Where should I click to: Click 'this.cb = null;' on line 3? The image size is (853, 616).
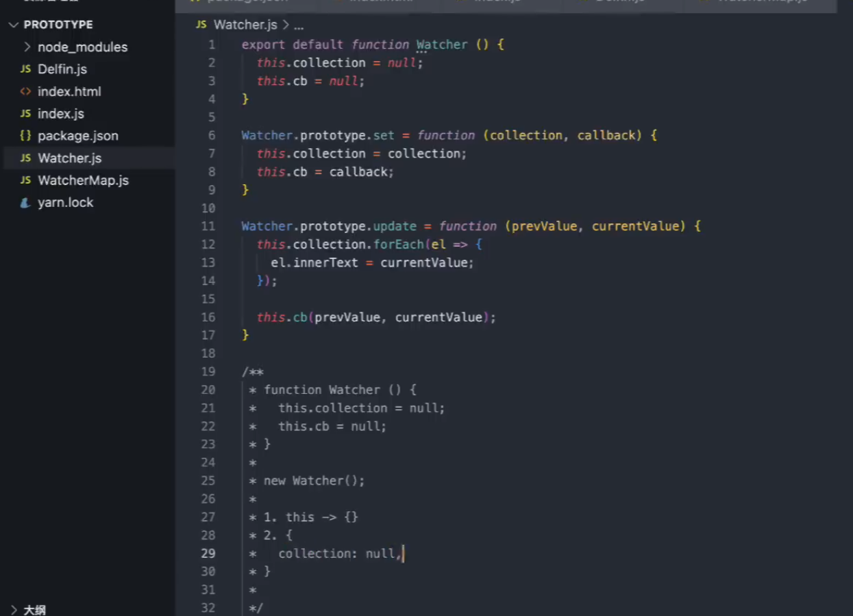coord(310,81)
